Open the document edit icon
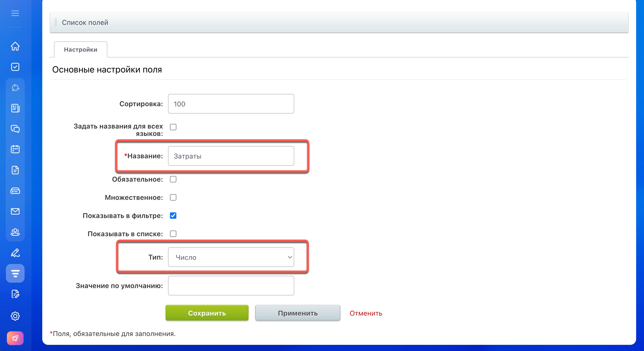This screenshot has width=644, height=351. (15, 294)
